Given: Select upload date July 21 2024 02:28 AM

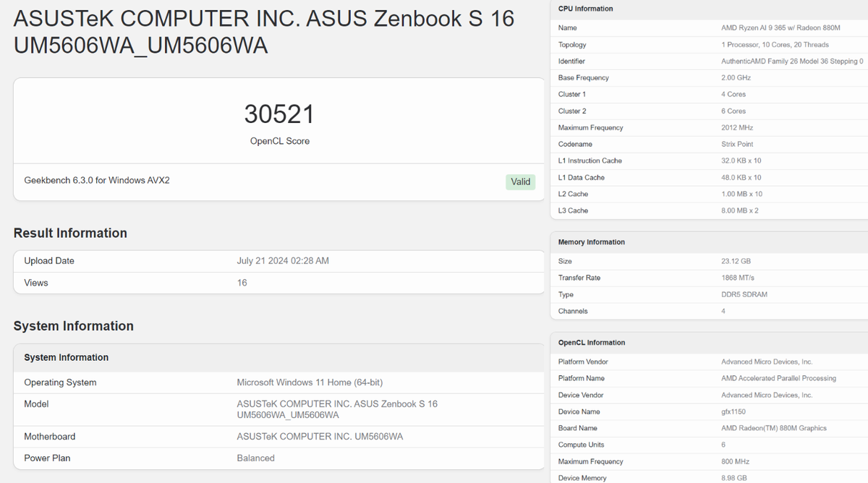Looking at the screenshot, I should click(x=283, y=260).
